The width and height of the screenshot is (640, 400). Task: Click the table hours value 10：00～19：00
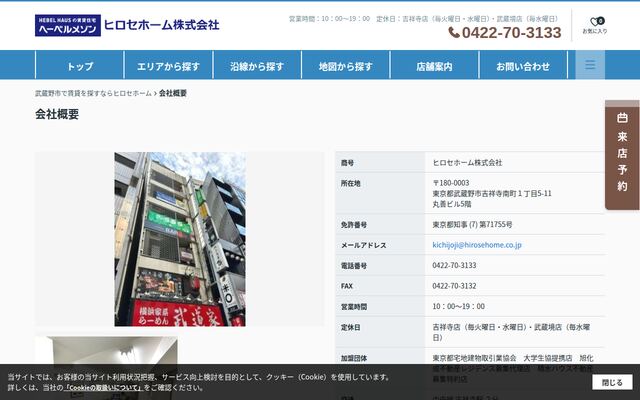tap(459, 307)
